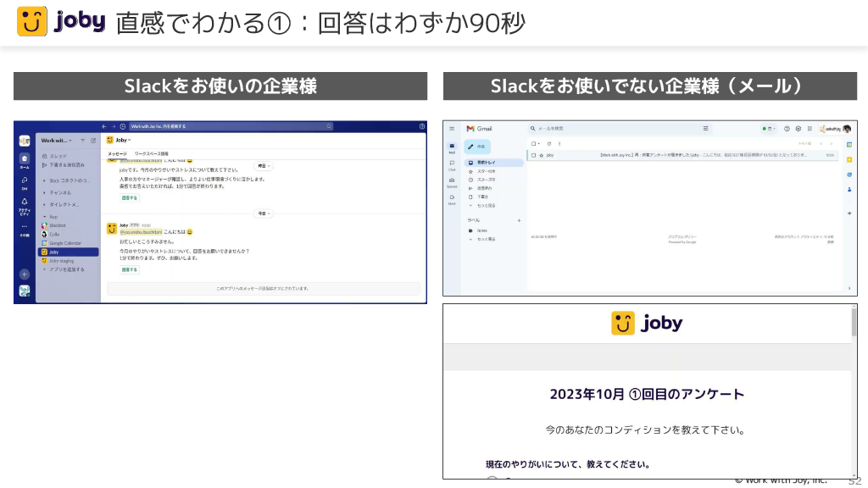The width and height of the screenshot is (868, 488).
Task: Star the joby email in inbox
Action: [540, 156]
